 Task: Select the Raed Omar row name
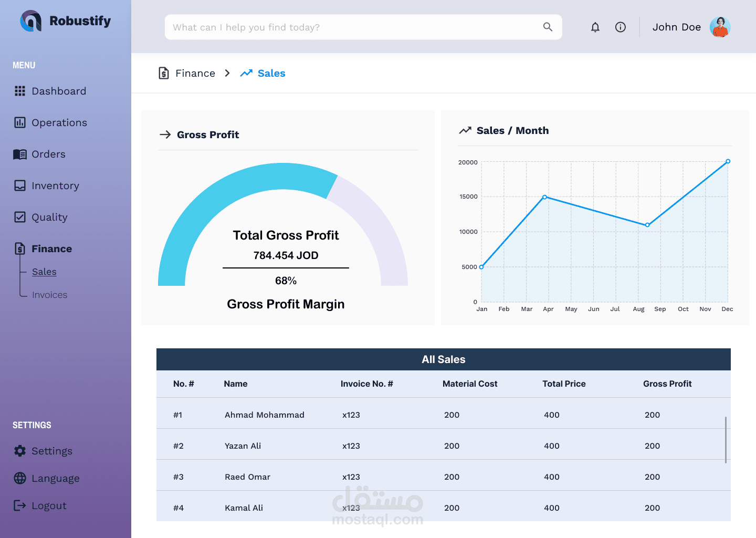point(248,477)
